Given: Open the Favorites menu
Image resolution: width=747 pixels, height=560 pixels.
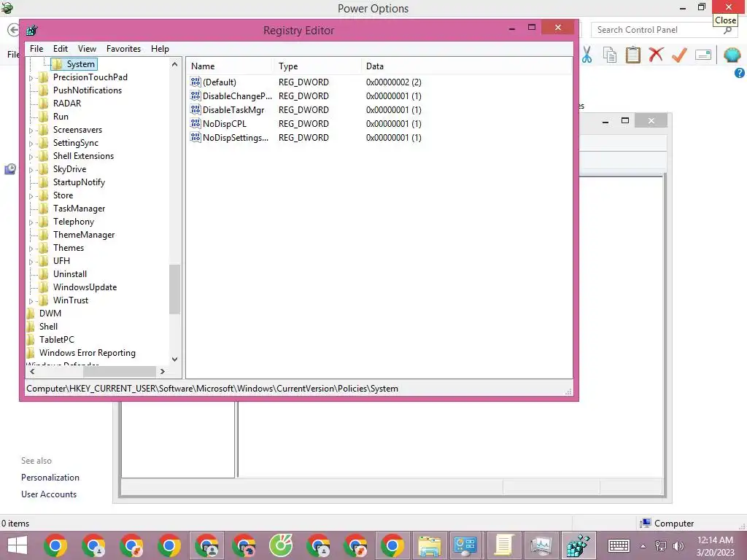Looking at the screenshot, I should click(123, 49).
